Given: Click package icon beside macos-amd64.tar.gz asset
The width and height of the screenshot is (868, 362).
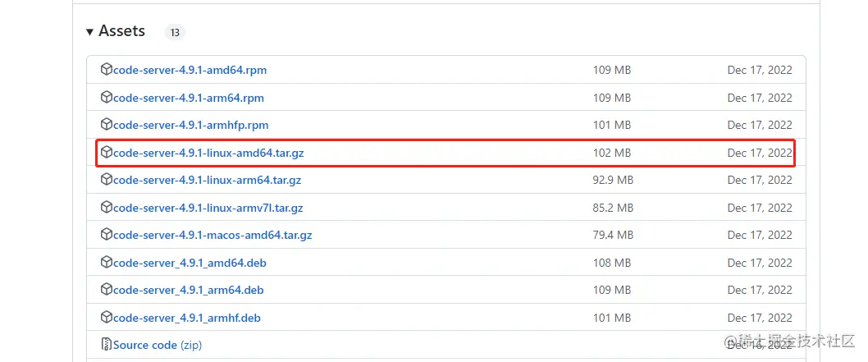Looking at the screenshot, I should click(107, 235).
